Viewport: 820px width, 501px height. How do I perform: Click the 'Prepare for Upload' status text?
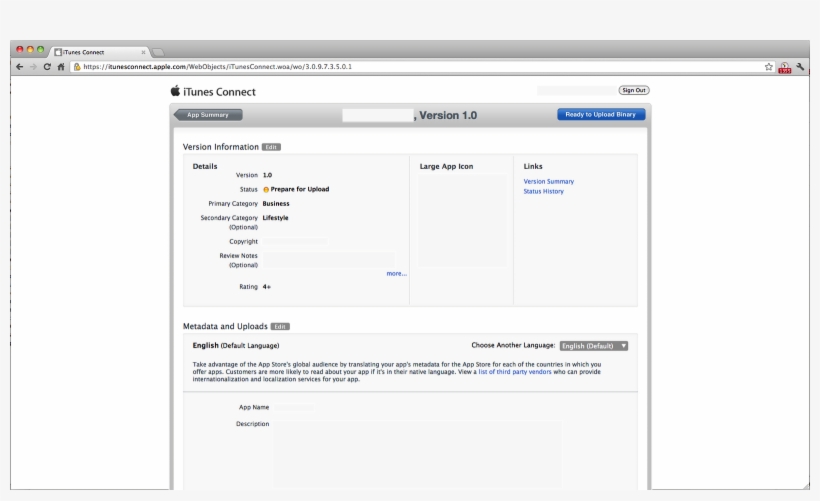tap(300, 189)
